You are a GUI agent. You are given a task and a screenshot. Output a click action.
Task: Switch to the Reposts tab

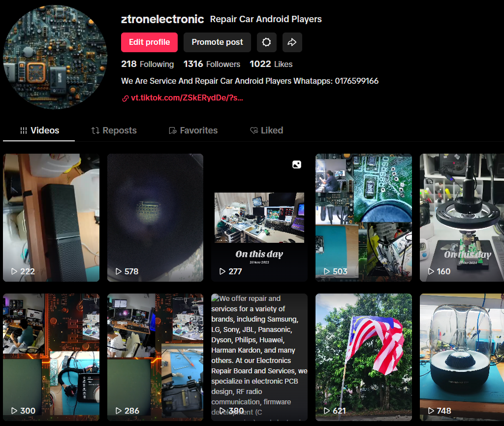coord(114,131)
